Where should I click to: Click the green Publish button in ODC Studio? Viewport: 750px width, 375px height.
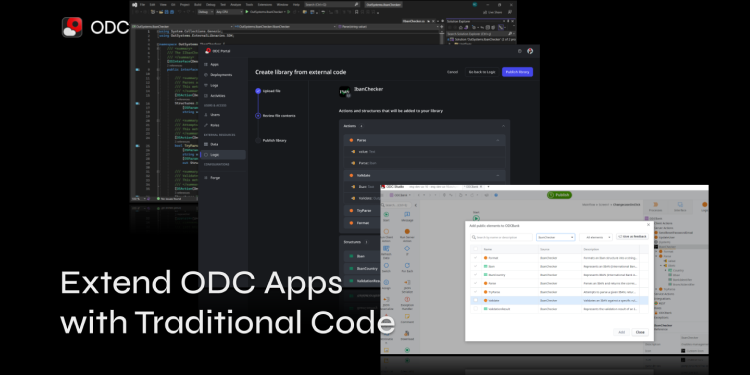(559, 195)
